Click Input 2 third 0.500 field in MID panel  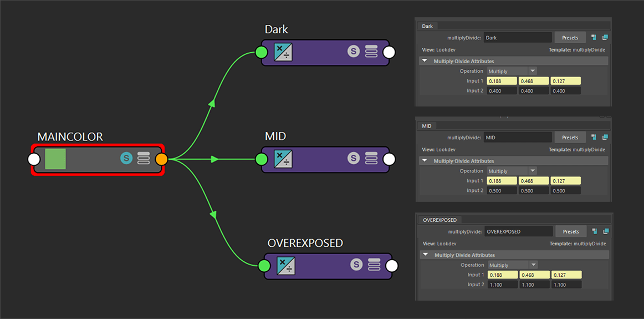tap(565, 190)
